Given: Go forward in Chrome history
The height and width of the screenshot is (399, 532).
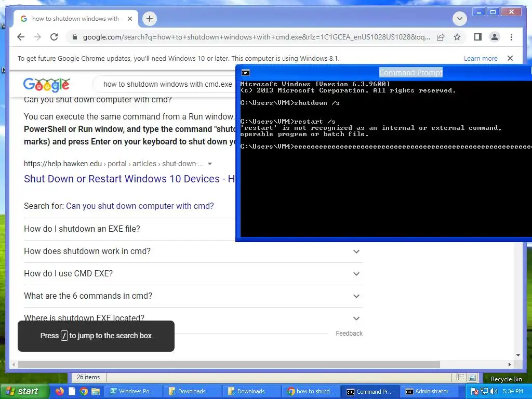Looking at the screenshot, I should pos(37,37).
